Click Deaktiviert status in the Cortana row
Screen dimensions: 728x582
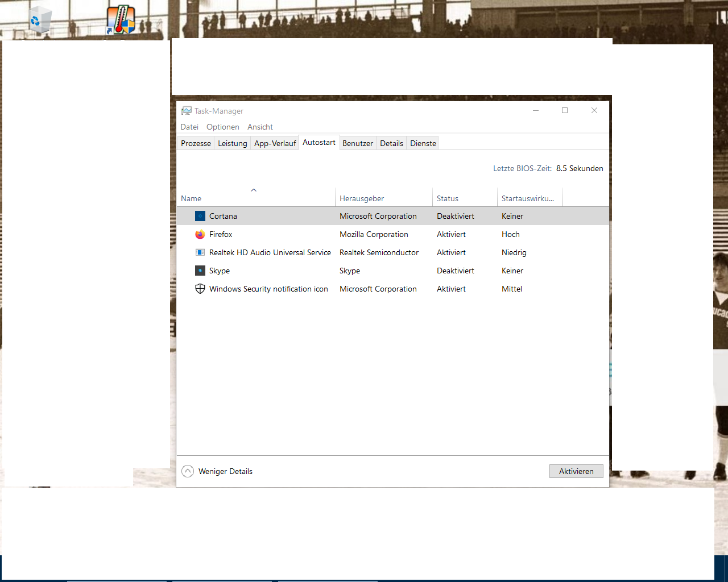(456, 216)
